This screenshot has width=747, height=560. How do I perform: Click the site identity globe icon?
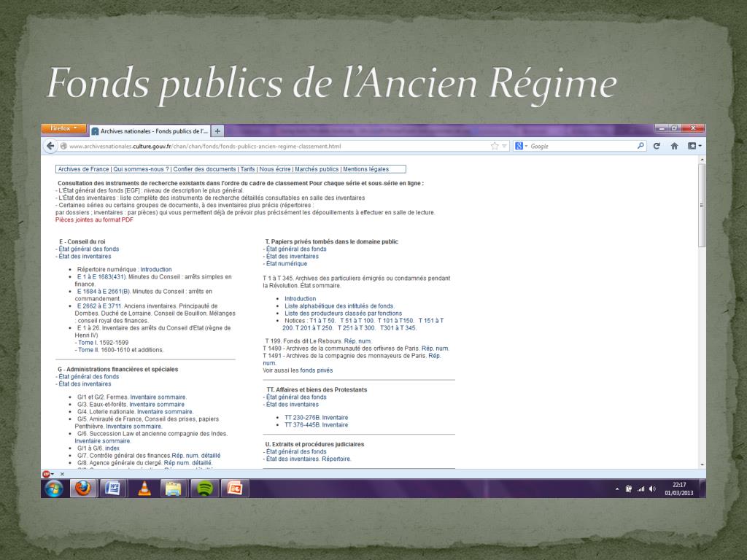[63, 146]
